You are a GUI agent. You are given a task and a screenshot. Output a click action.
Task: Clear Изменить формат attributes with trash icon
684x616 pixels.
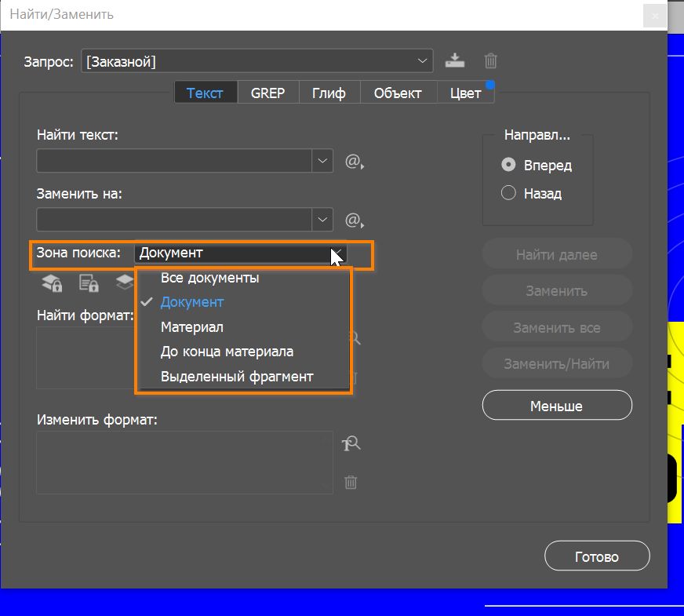(x=351, y=482)
